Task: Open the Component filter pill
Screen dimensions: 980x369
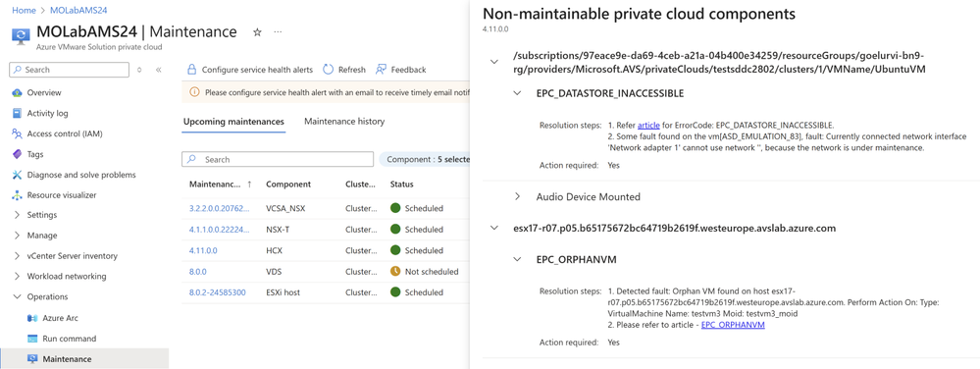Action: tap(425, 160)
